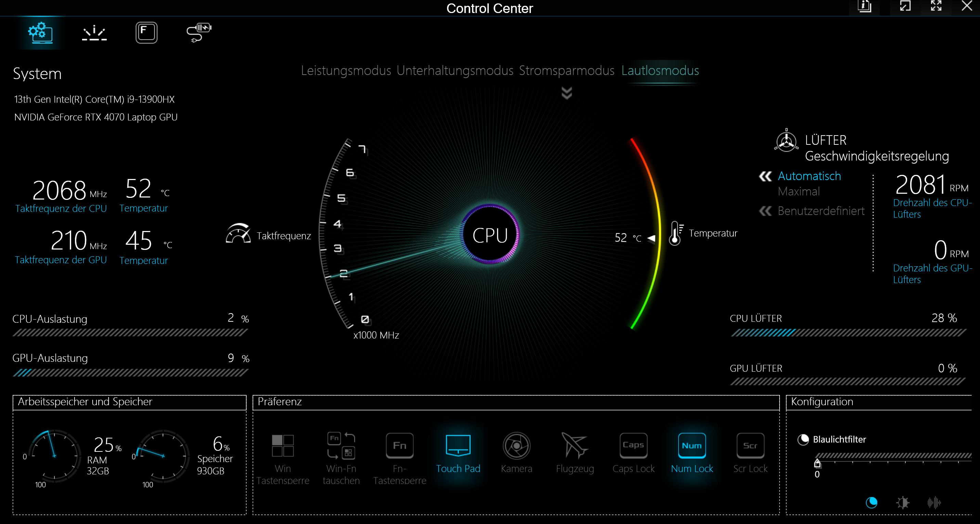Click the blue light filter moon icon
Screen dimensions: 980x524
point(871,503)
